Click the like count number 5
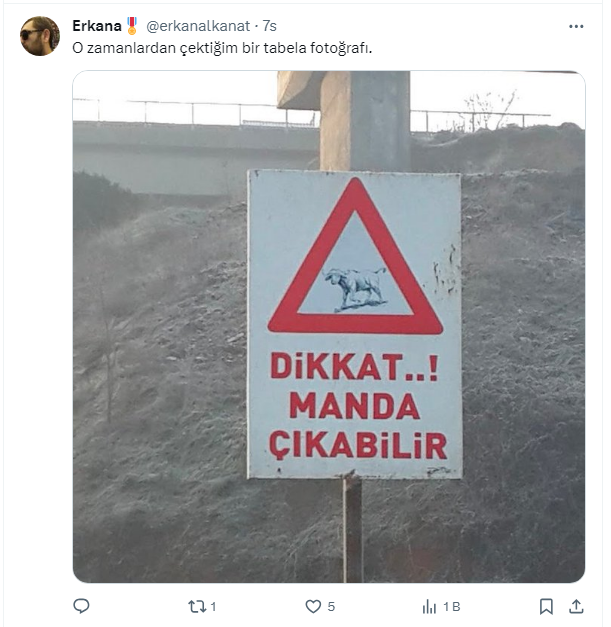This screenshot has height=627, width=611. pyautogui.click(x=331, y=607)
